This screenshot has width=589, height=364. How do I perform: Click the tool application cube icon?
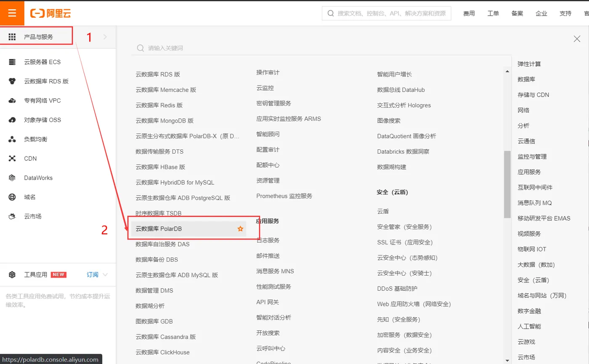pyautogui.click(x=12, y=275)
